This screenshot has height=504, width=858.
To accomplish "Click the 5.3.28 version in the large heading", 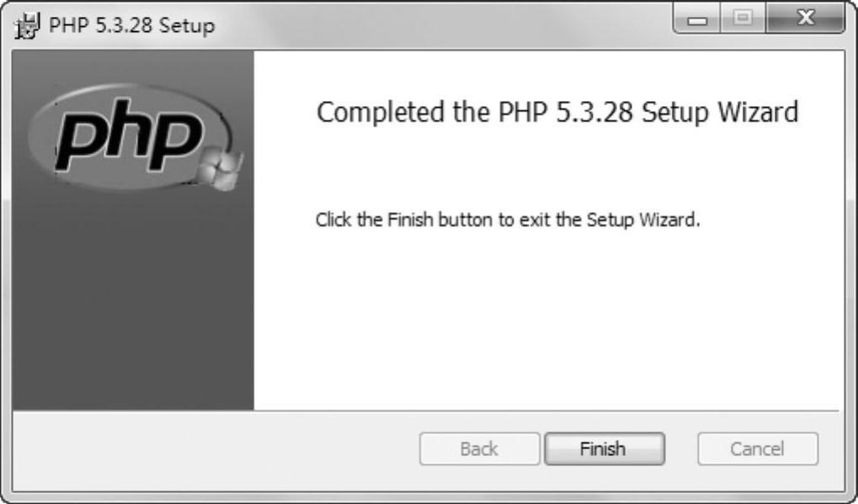I will (x=594, y=113).
